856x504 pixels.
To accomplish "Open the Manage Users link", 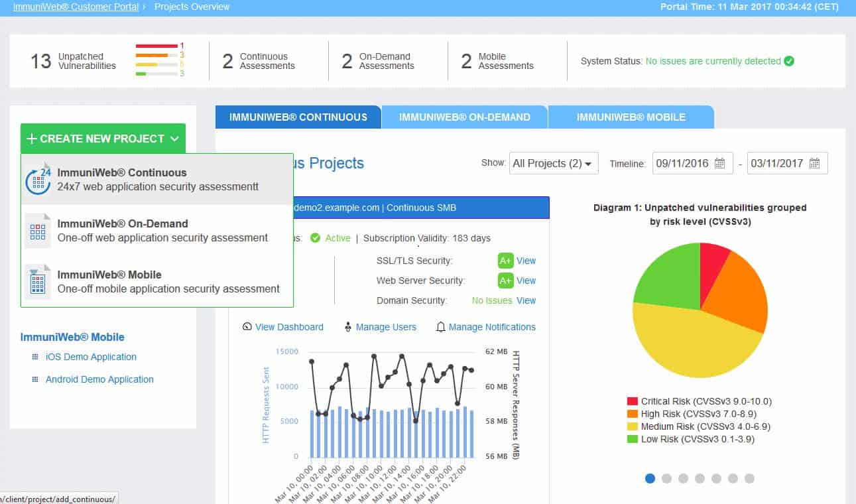I will pyautogui.click(x=386, y=327).
